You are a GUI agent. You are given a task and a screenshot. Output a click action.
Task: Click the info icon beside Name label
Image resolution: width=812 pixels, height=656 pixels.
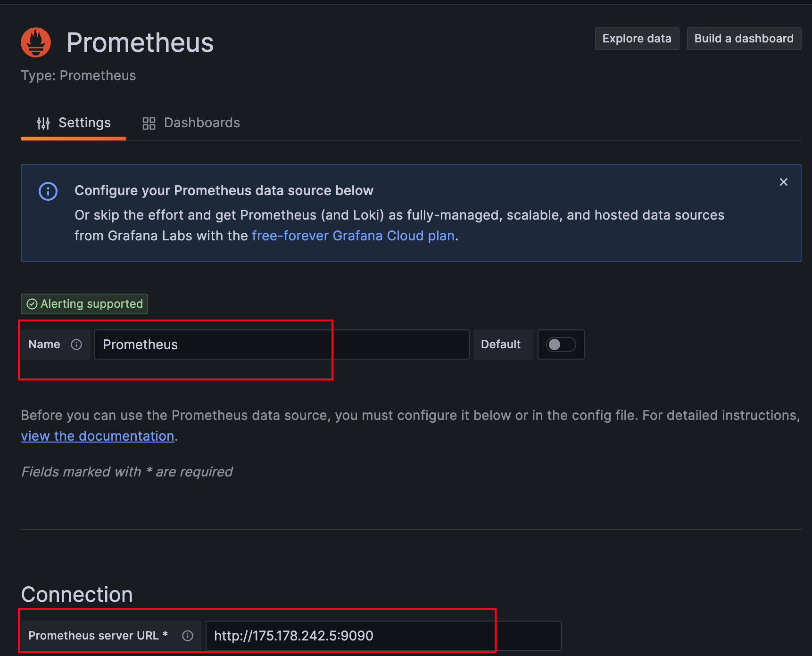[76, 344]
